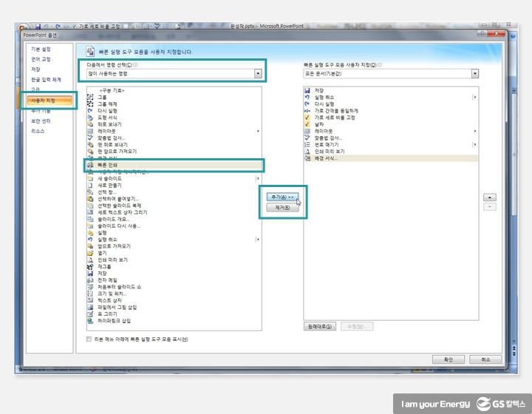Click the move up arrow button
Viewport: 532px width, 414px height.
coord(489,197)
